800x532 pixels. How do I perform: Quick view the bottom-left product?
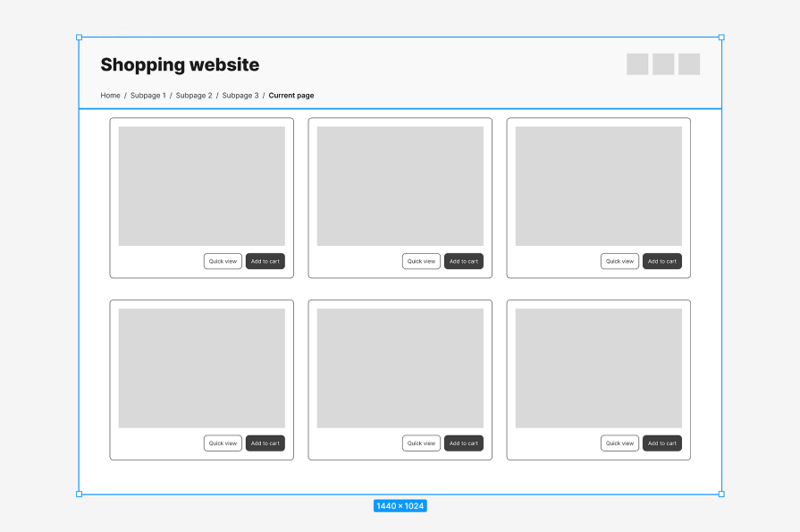(x=222, y=443)
